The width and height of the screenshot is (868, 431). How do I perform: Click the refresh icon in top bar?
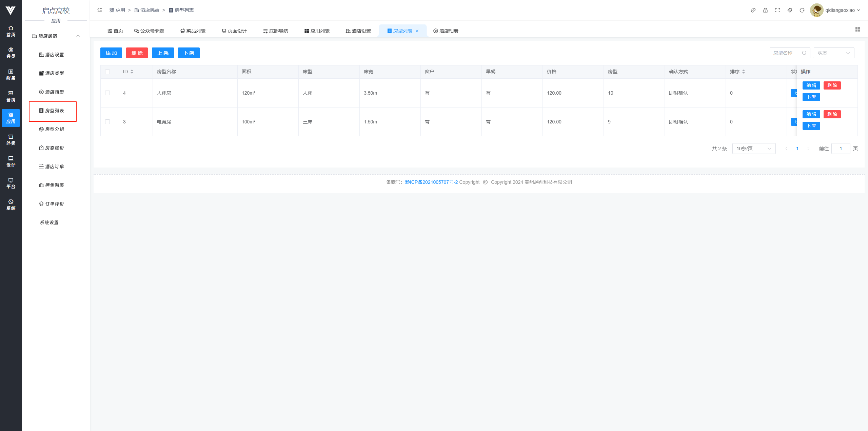[802, 10]
